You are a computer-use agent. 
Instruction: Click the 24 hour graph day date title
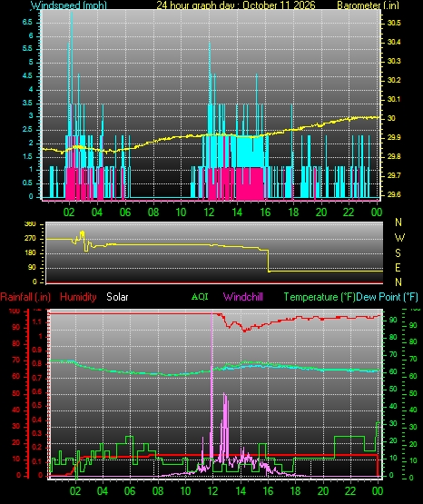(236, 5)
